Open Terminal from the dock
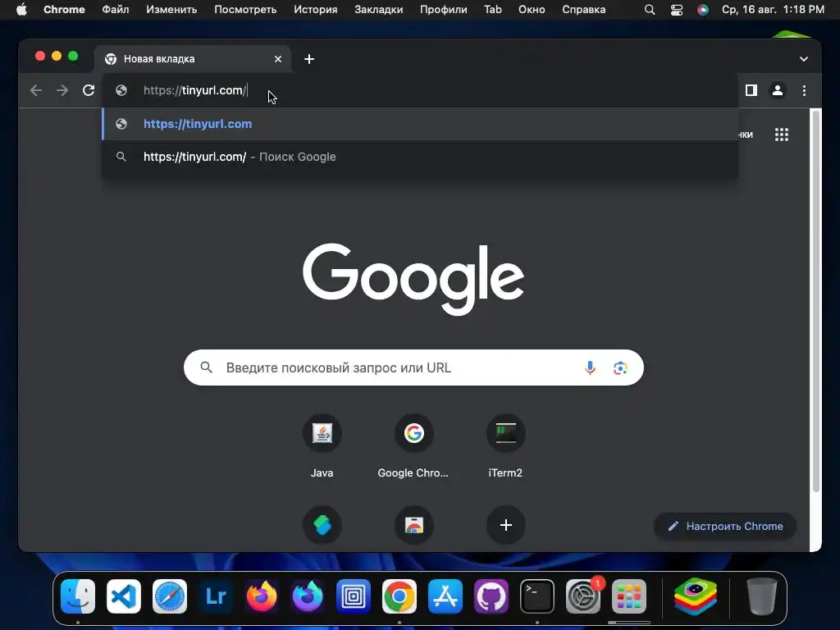Image resolution: width=840 pixels, height=630 pixels. click(536, 596)
